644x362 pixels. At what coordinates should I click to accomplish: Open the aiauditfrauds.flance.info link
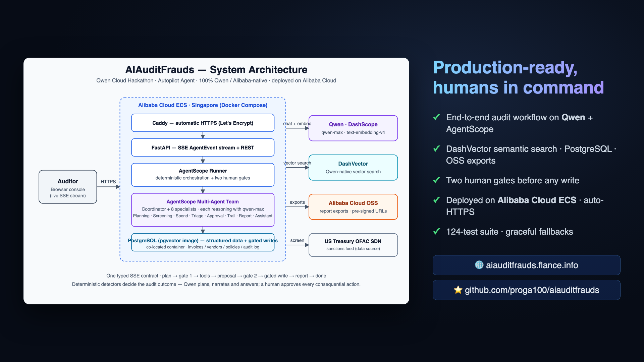coord(526,265)
